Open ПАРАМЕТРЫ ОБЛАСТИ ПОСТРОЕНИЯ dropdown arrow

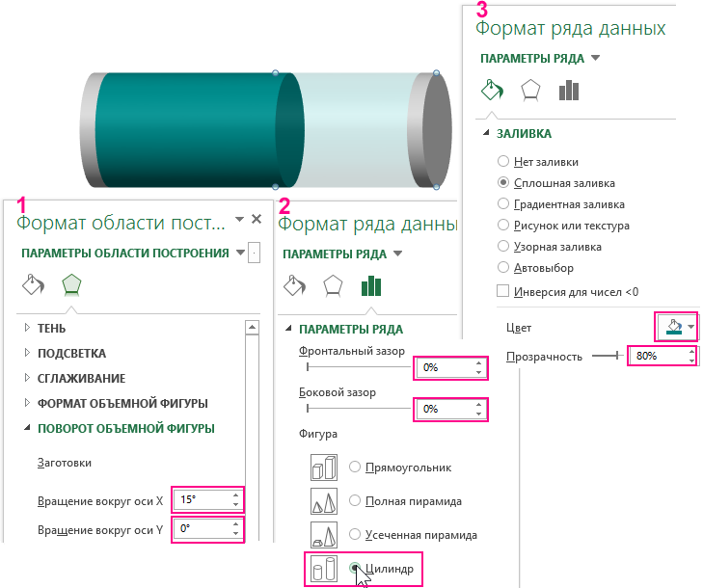coord(240,253)
